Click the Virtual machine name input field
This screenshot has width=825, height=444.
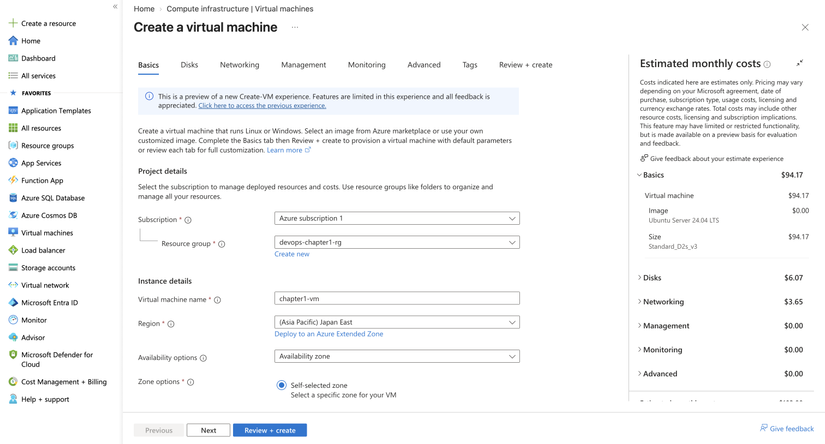[397, 298]
